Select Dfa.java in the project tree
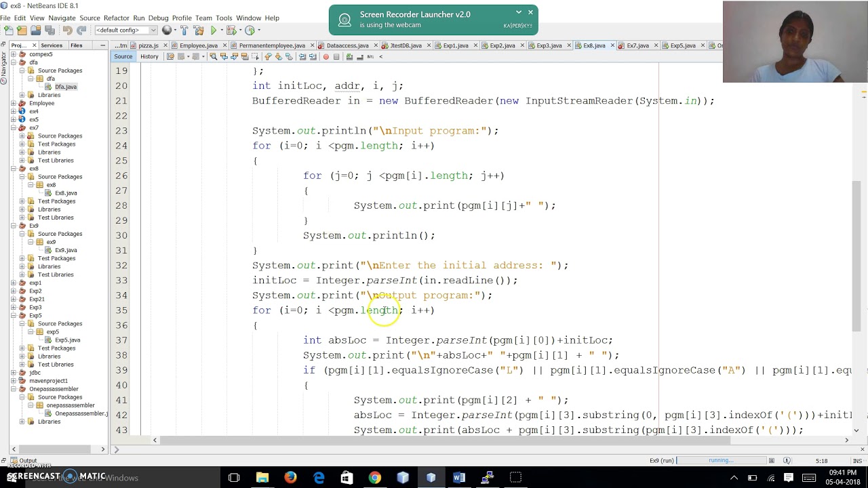Viewport: 868px width, 488px height. (x=66, y=87)
